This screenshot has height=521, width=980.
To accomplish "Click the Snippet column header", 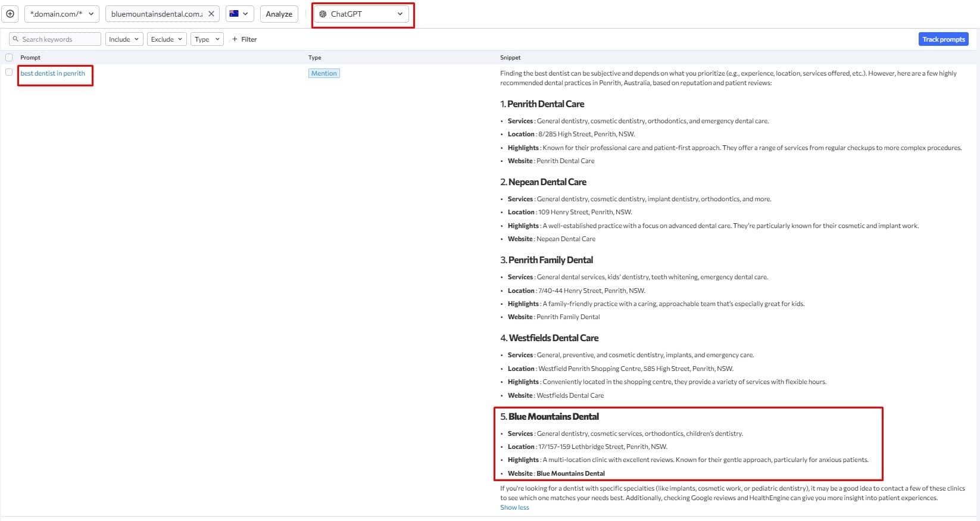I will (x=510, y=58).
